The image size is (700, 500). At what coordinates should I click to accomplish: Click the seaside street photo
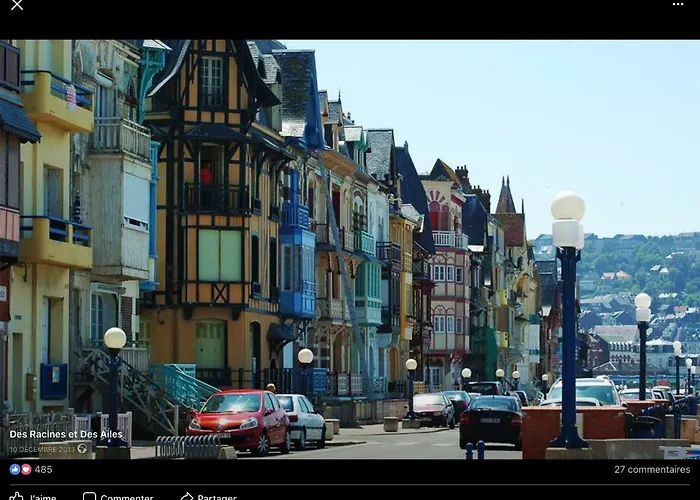click(x=350, y=250)
